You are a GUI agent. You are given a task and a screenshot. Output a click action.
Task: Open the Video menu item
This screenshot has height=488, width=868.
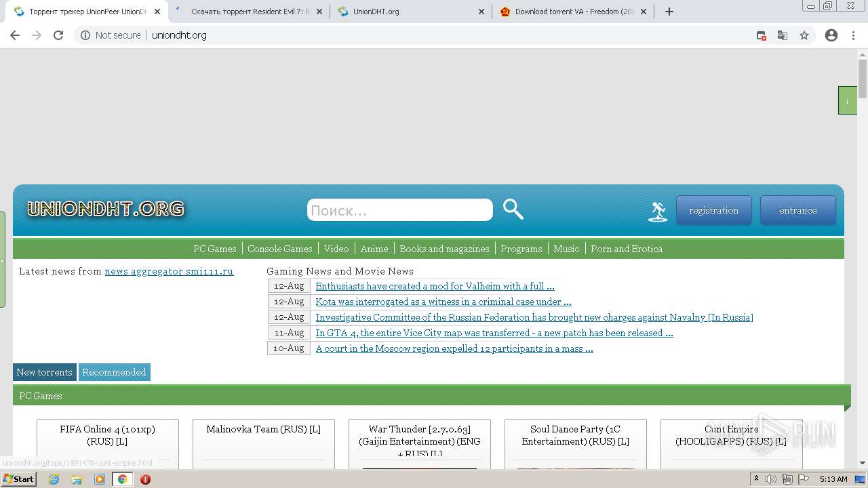336,249
